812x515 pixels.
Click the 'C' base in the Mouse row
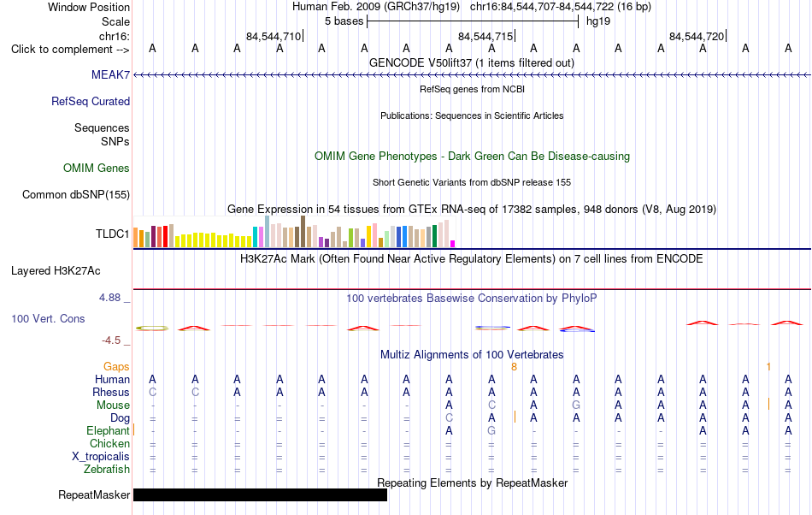pos(491,405)
